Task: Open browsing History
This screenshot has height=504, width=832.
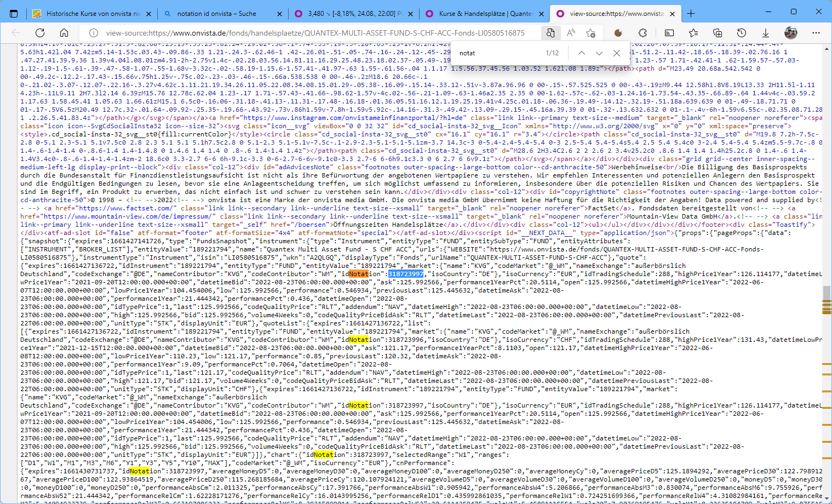Action: point(742,33)
